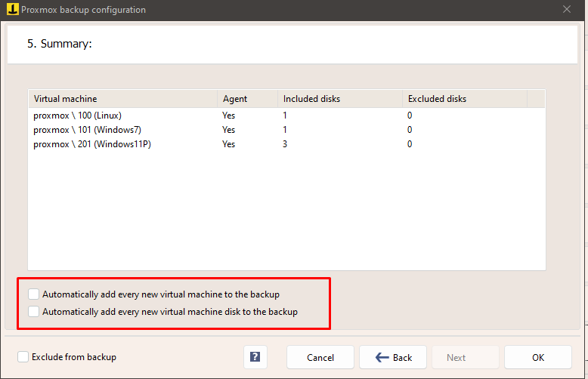
Task: Confirm the summary with OK
Action: [x=537, y=357]
